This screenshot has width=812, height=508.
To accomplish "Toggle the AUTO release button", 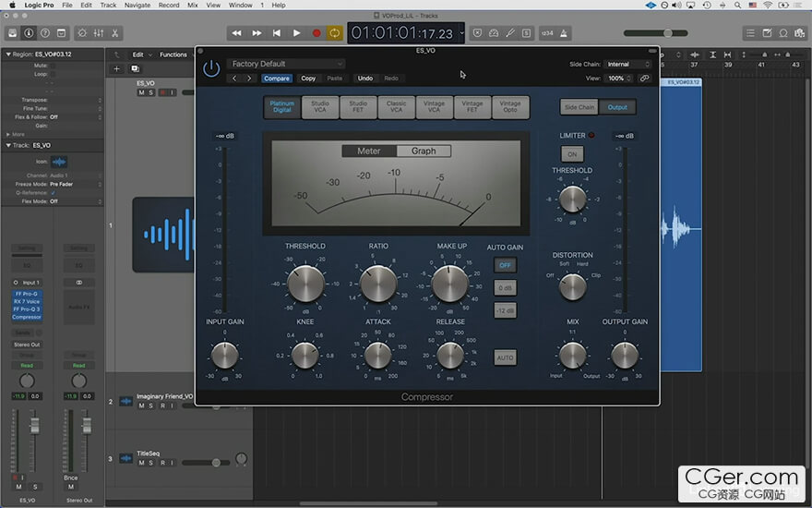I will pyautogui.click(x=505, y=357).
